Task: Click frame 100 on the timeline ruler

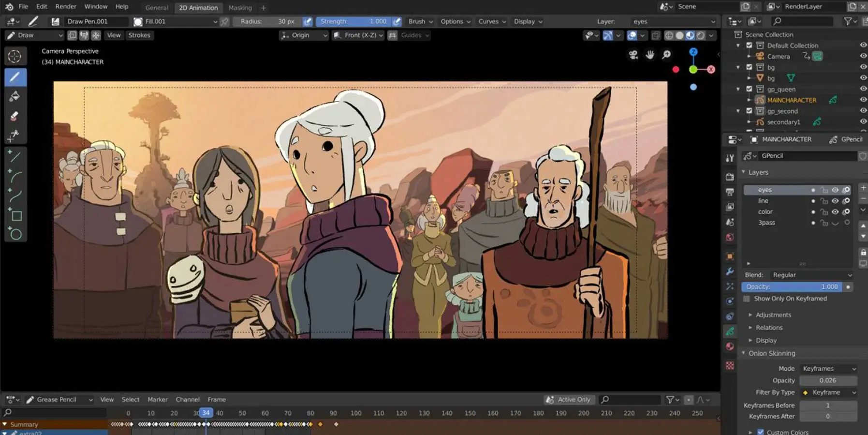Action: click(x=356, y=413)
